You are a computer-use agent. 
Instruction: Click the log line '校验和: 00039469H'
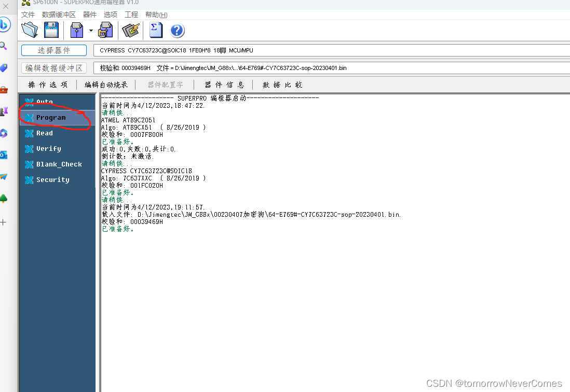coord(132,222)
